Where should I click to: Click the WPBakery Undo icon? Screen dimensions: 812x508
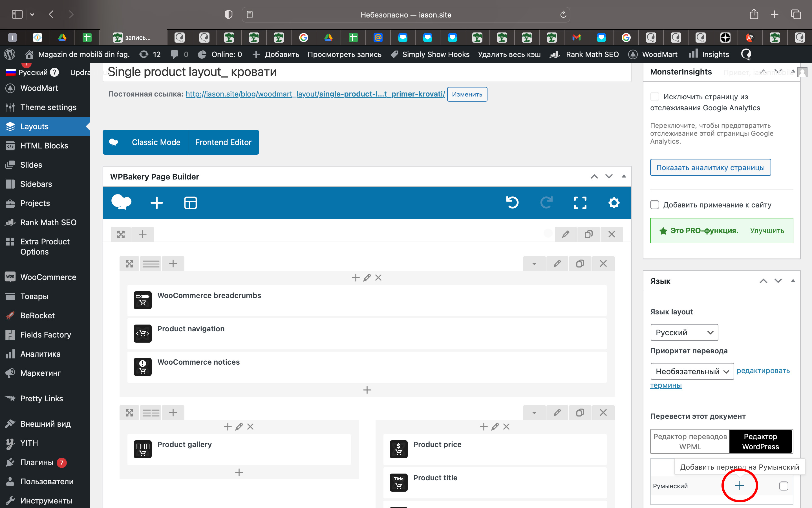coord(512,203)
